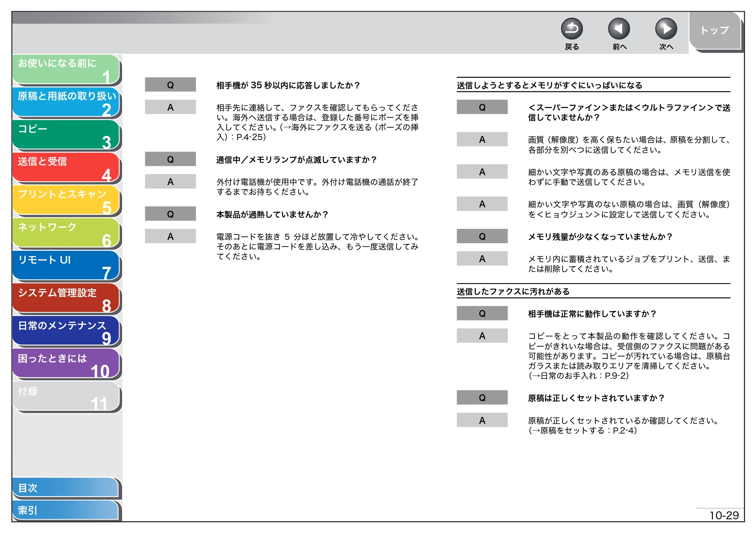The image size is (756, 534).
Task: Click the question メモリ残量が少なくなっていませんか
Action: [600, 237]
